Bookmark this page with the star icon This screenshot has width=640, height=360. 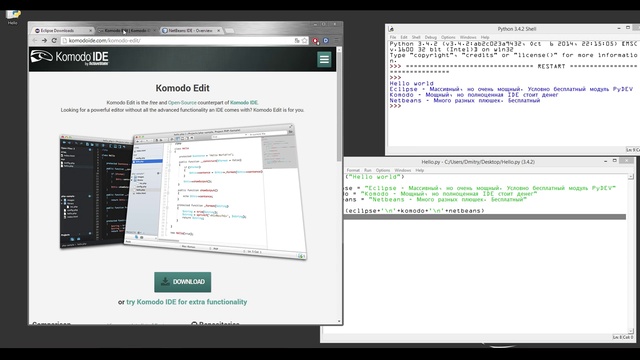(x=304, y=40)
